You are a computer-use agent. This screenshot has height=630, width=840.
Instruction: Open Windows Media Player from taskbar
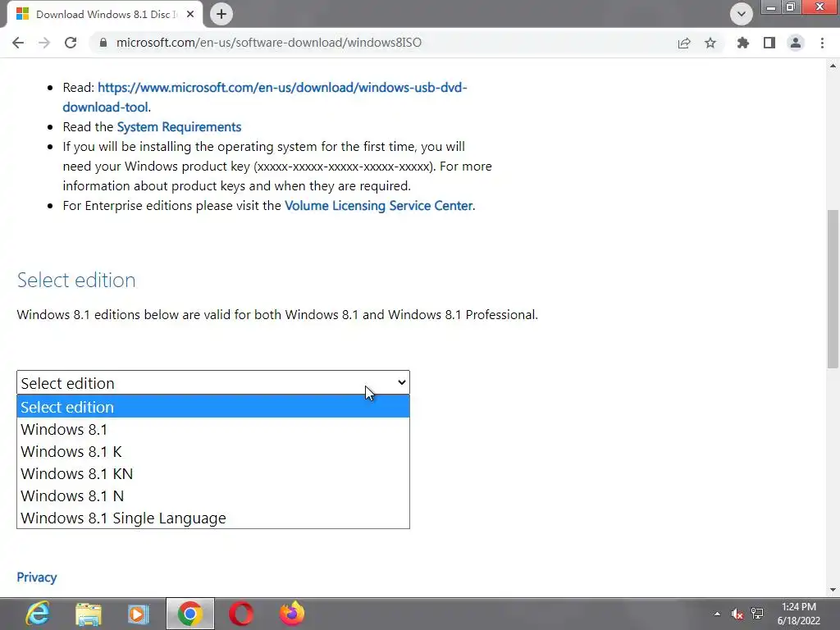click(x=138, y=614)
